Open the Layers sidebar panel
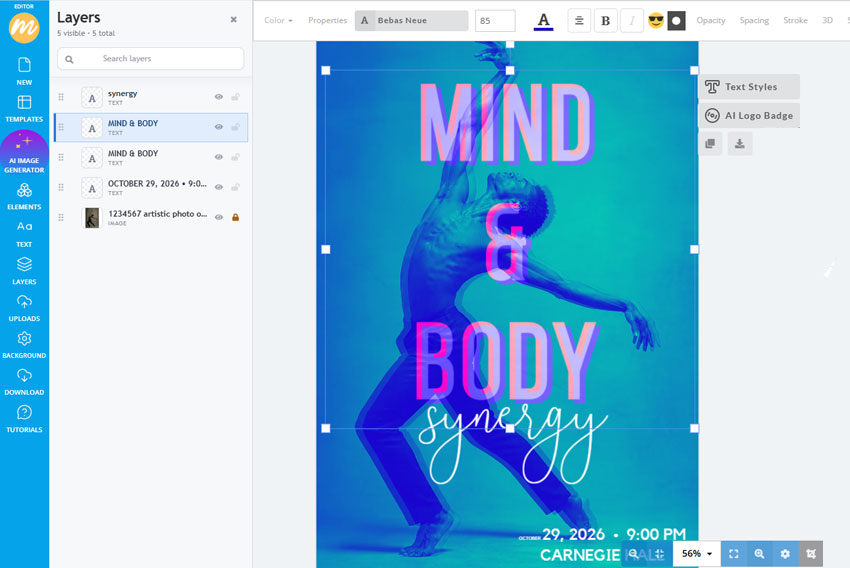Screen dimensions: 850x568 [x=24, y=271]
